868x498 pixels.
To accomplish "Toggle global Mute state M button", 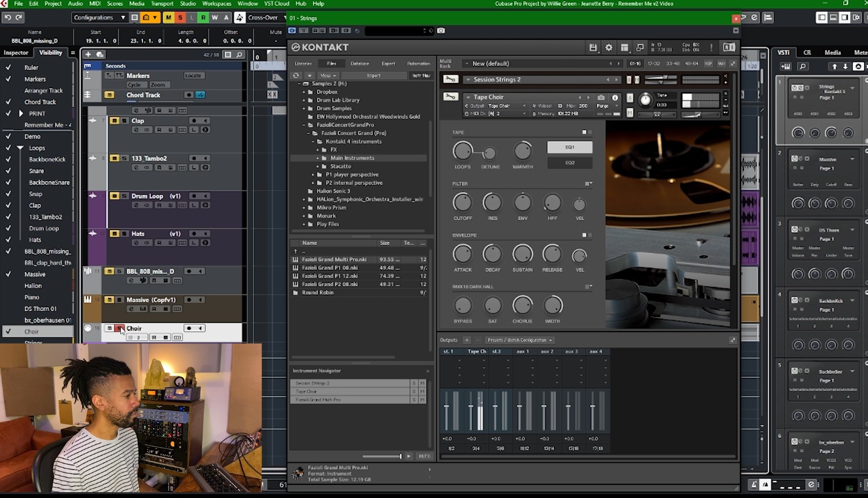I will pyautogui.click(x=169, y=18).
